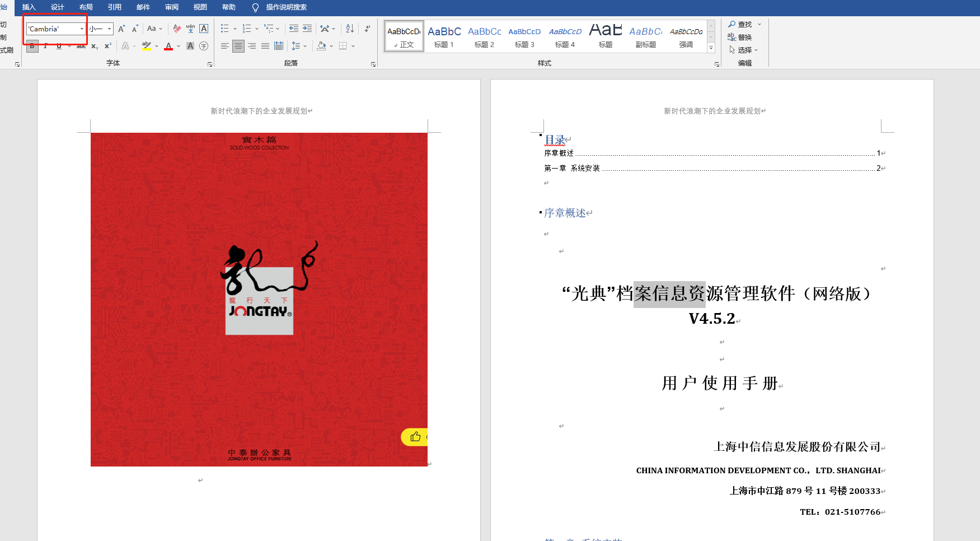The image size is (980, 541).
Task: Apply character border icon
Action: pyautogui.click(x=204, y=29)
